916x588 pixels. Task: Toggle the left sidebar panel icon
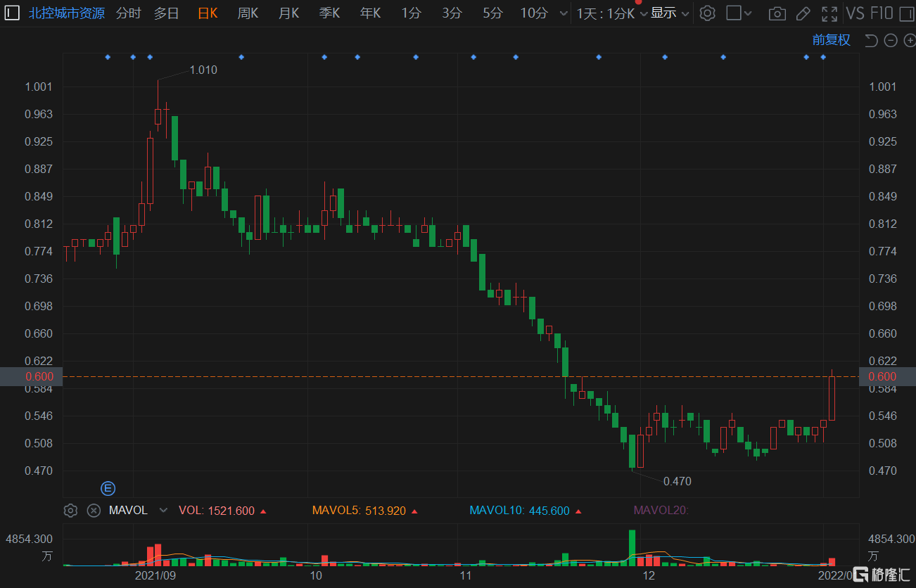(12, 13)
